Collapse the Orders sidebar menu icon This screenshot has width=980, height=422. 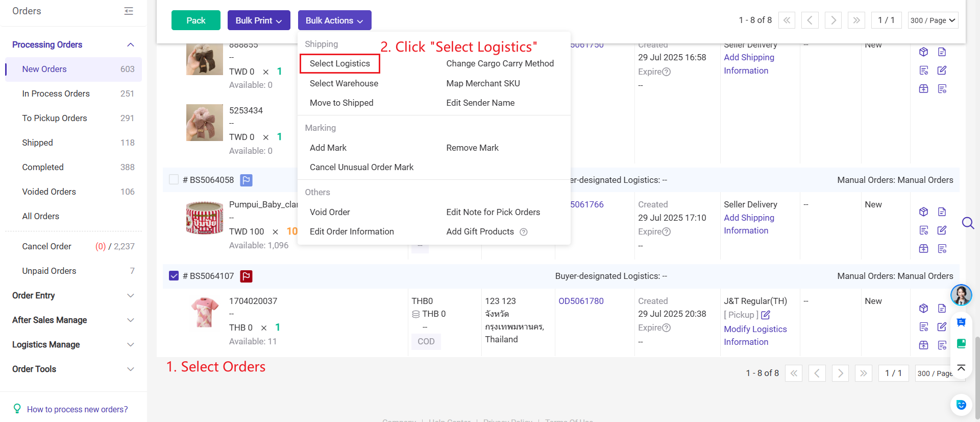(129, 11)
